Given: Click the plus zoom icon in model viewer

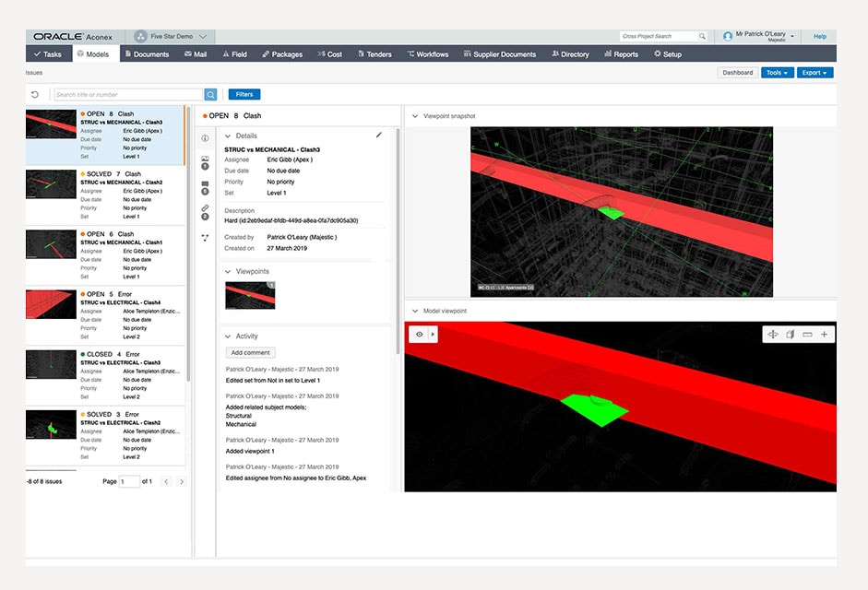Looking at the screenshot, I should click(x=824, y=335).
